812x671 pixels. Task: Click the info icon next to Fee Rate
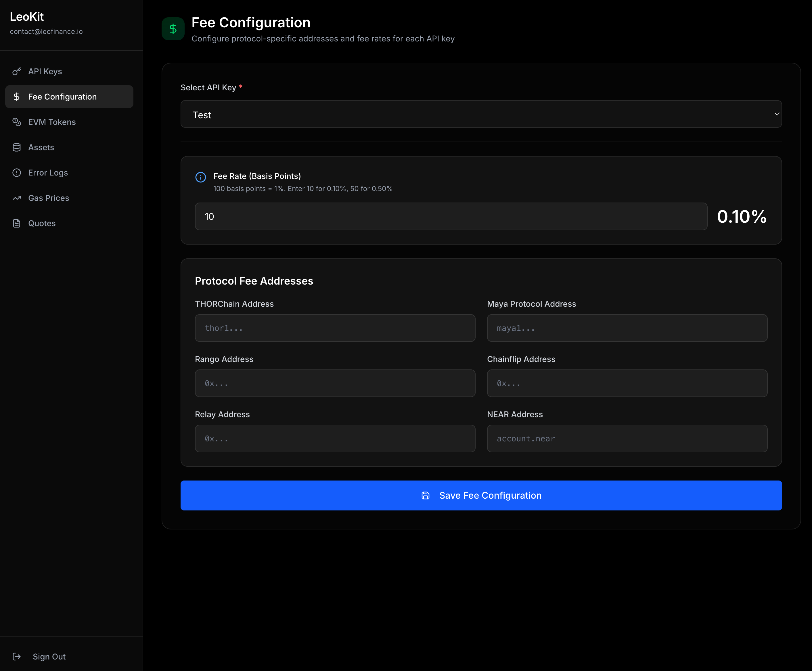(x=200, y=177)
